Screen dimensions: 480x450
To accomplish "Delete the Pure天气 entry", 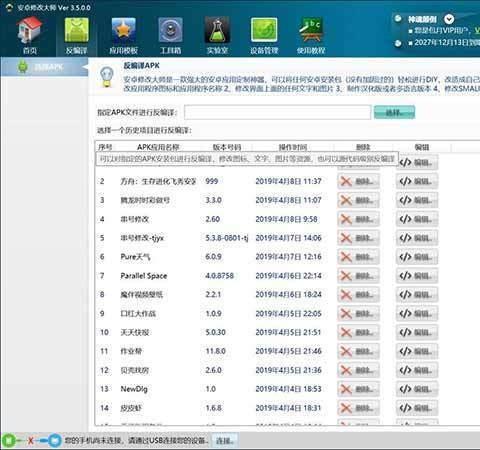I will click(x=358, y=257).
